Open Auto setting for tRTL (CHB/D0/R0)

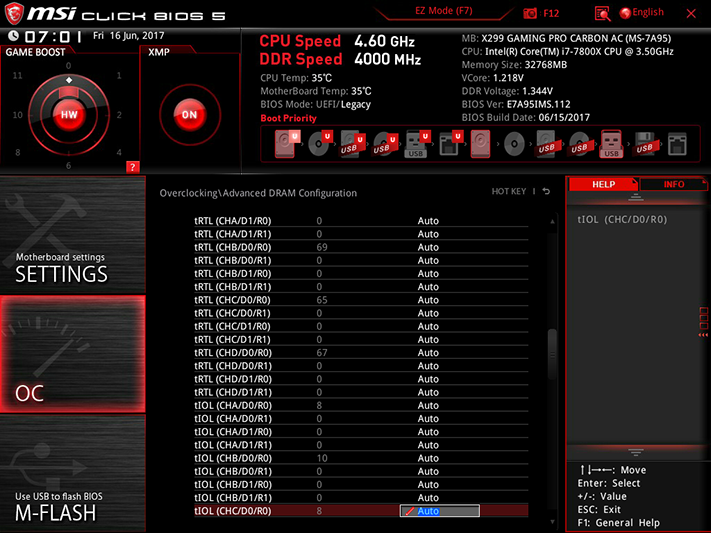pyautogui.click(x=428, y=247)
